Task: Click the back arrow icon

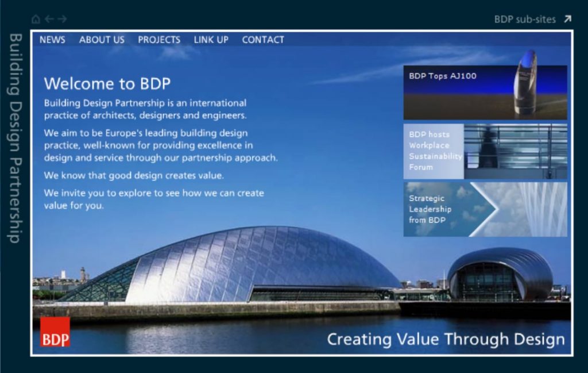Action: click(x=51, y=18)
